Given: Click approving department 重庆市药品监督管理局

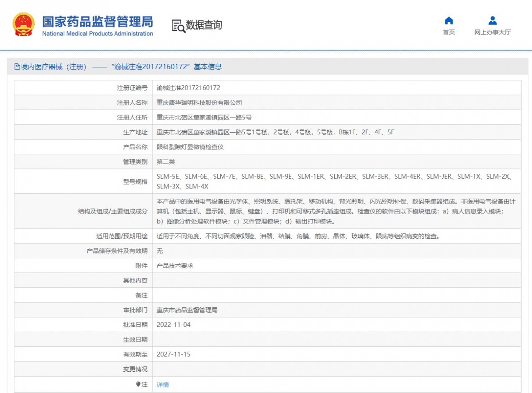Looking at the screenshot, I should [x=187, y=310].
